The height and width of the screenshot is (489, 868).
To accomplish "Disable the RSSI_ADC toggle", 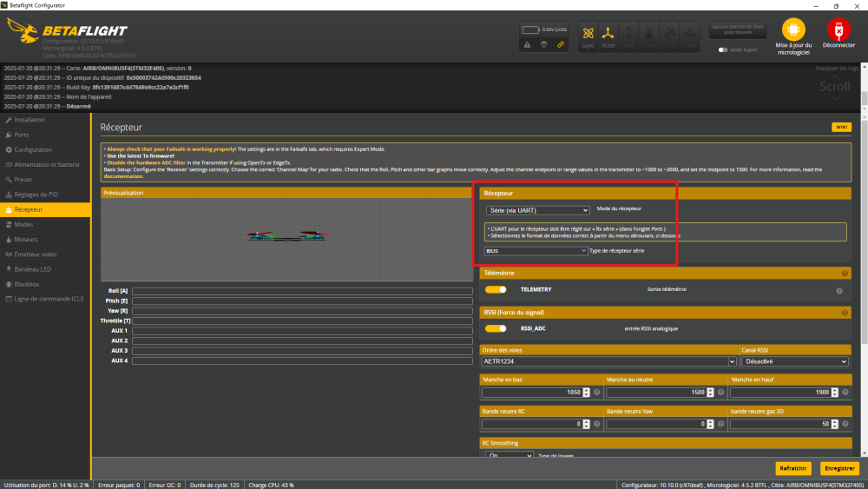I will [x=496, y=328].
